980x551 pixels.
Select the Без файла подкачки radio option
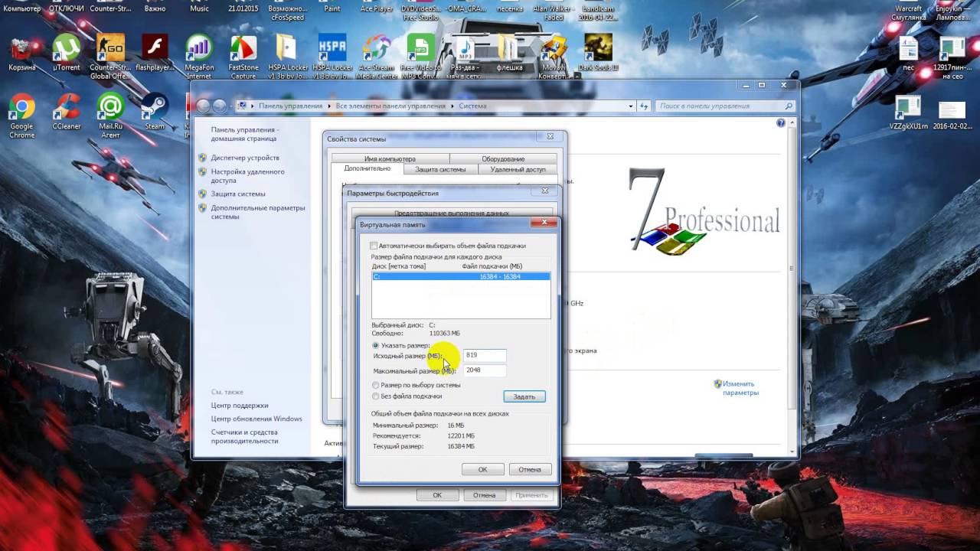(x=375, y=396)
